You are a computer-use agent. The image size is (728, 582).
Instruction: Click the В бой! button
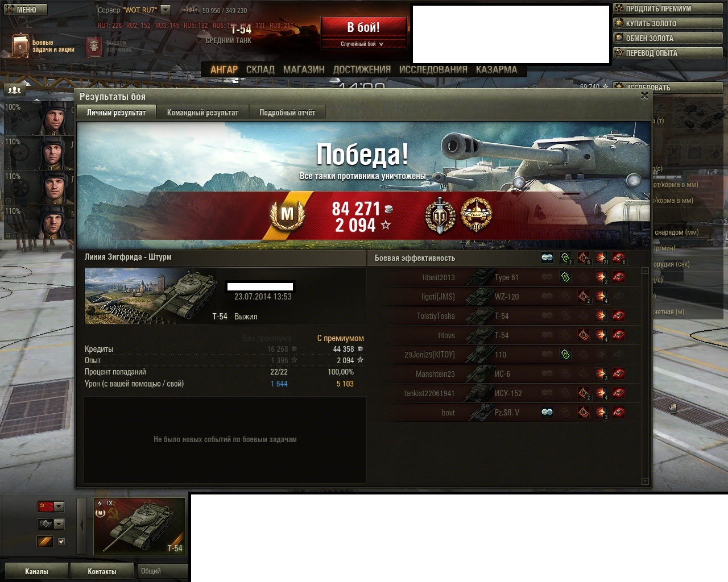pyautogui.click(x=363, y=27)
